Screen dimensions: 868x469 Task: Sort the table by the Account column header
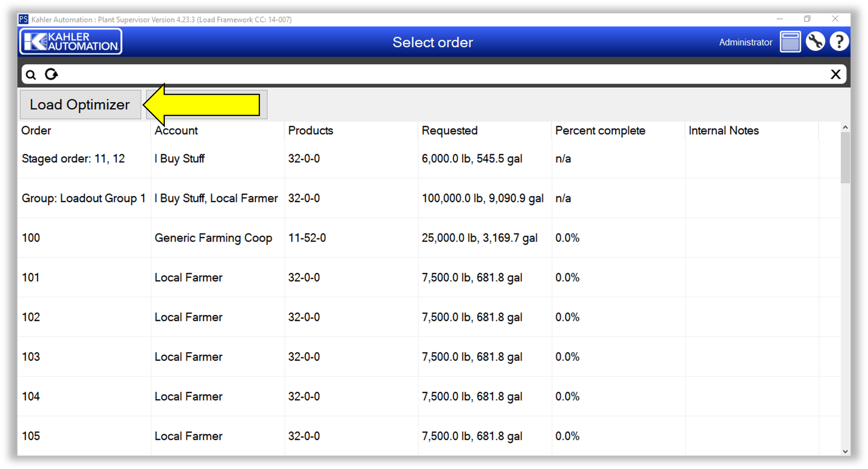coord(176,130)
